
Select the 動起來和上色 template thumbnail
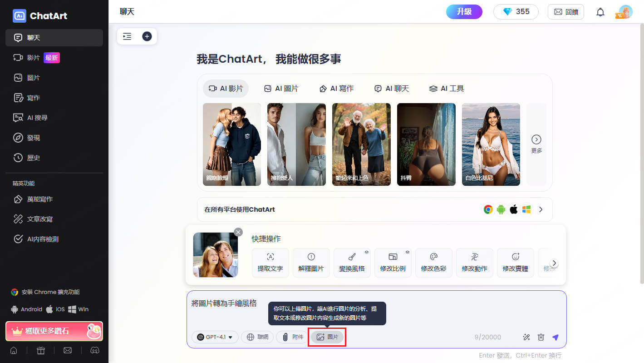pyautogui.click(x=361, y=144)
